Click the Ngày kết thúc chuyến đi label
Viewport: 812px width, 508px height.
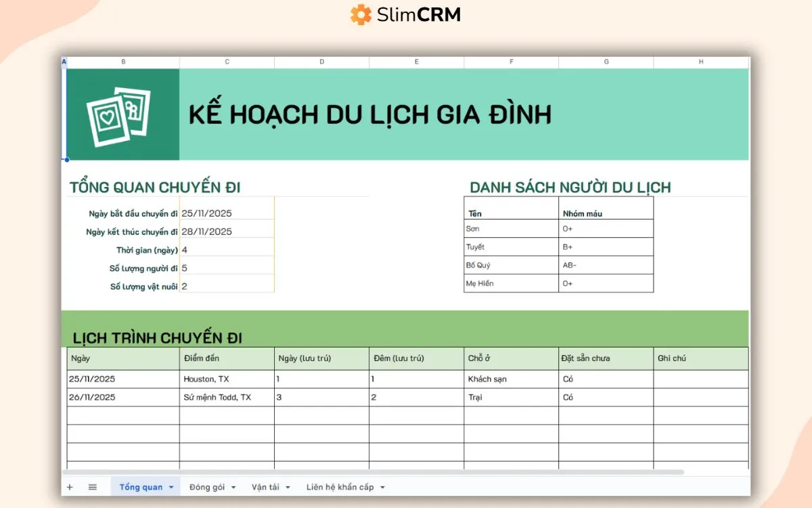click(132, 232)
